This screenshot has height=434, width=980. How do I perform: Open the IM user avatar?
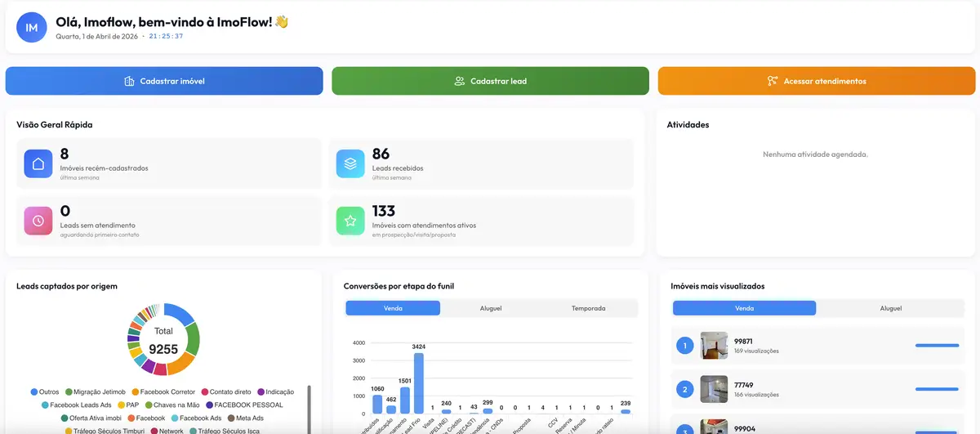coord(32,27)
